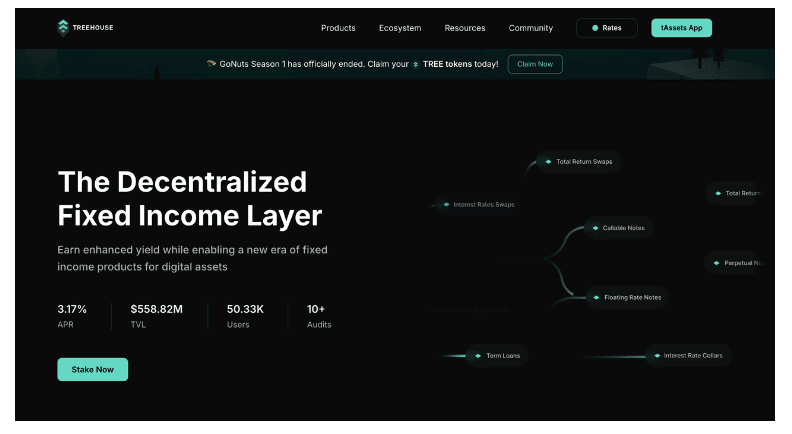Select the Callable Notes node

(x=619, y=228)
